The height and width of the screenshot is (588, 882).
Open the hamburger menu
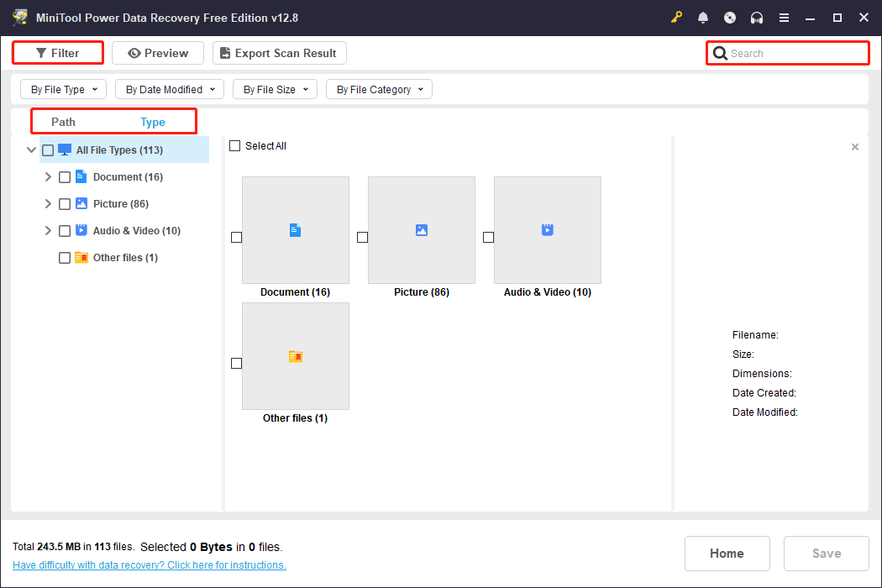pos(784,17)
